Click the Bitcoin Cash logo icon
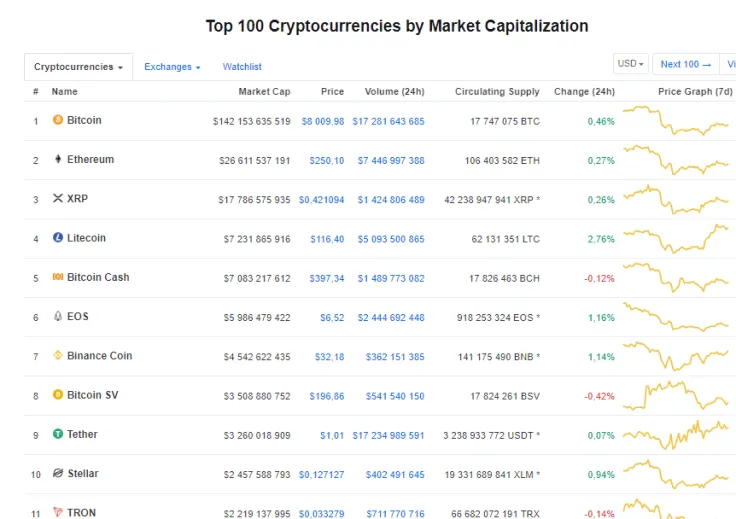Screen dimensions: 736x519 58,277
